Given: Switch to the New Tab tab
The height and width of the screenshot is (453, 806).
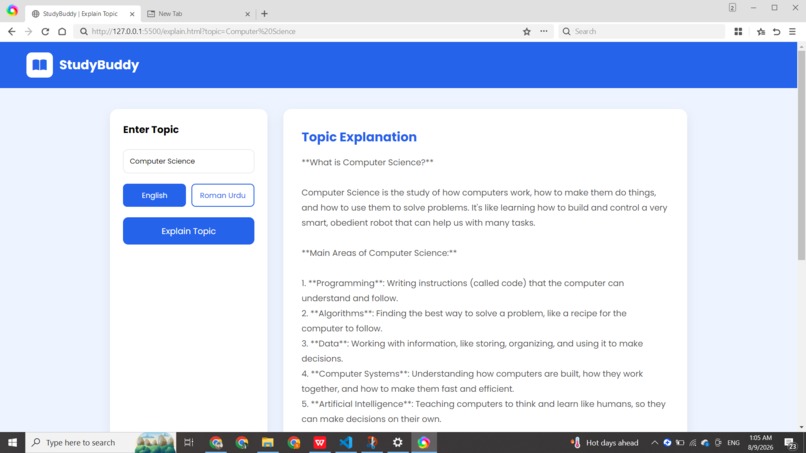Looking at the screenshot, I should [x=198, y=14].
